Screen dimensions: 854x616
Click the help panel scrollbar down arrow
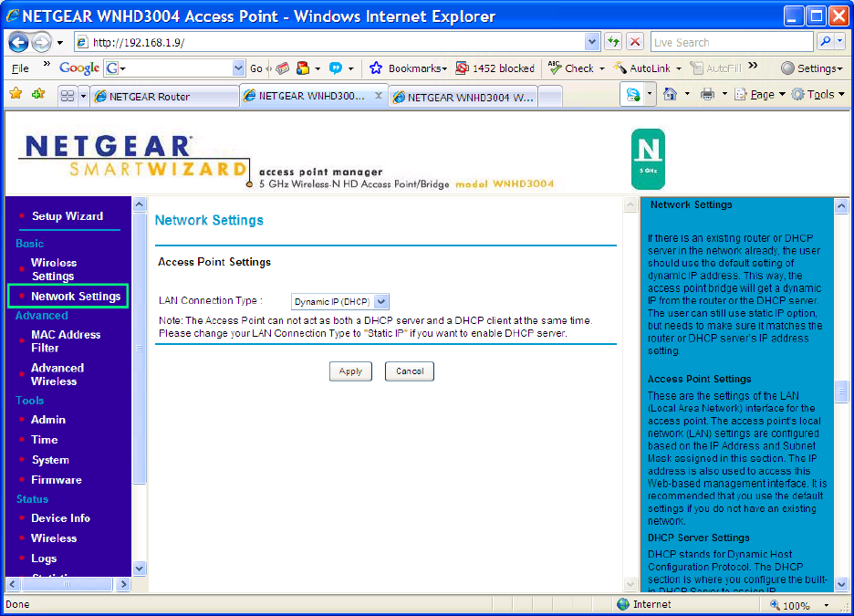click(x=841, y=584)
